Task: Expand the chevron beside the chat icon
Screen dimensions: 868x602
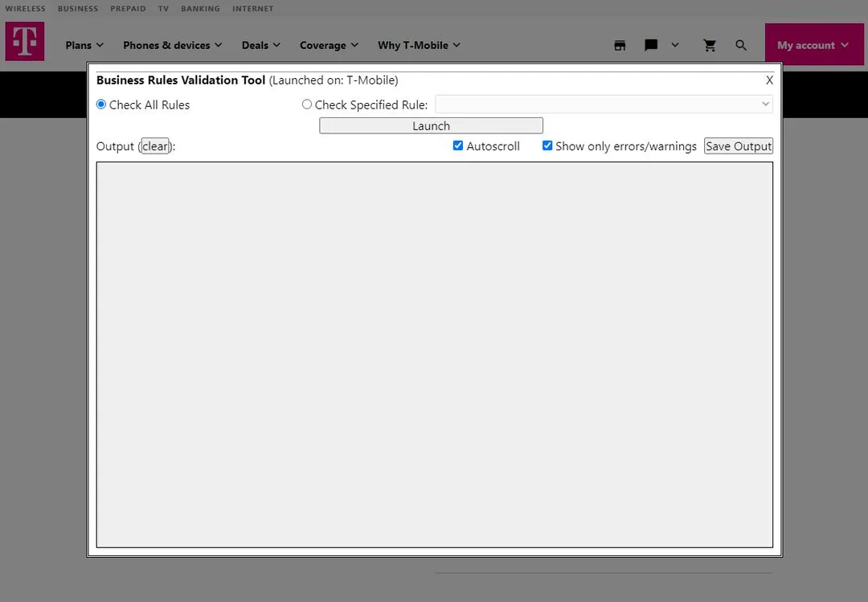Action: (675, 45)
